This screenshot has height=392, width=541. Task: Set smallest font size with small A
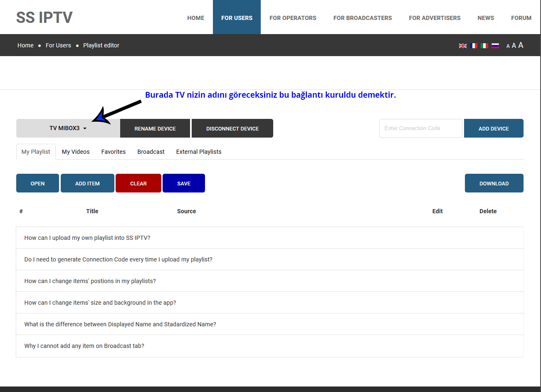click(x=508, y=46)
